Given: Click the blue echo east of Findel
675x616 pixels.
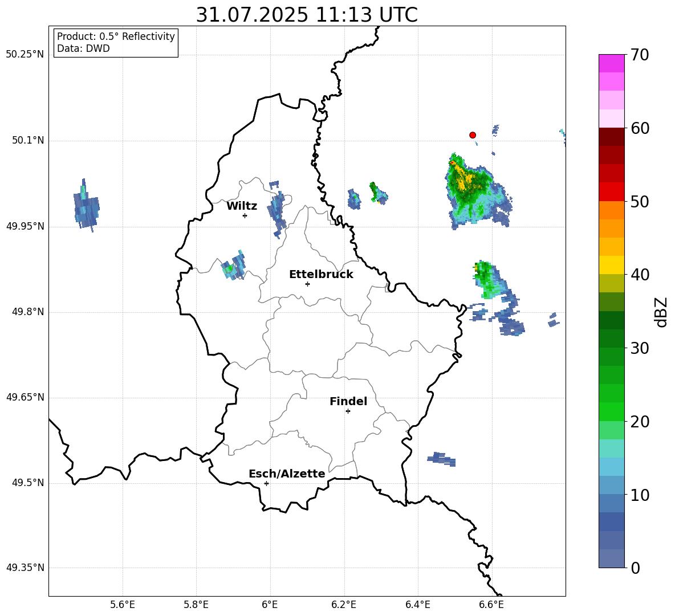Looking at the screenshot, I should coord(442,459).
